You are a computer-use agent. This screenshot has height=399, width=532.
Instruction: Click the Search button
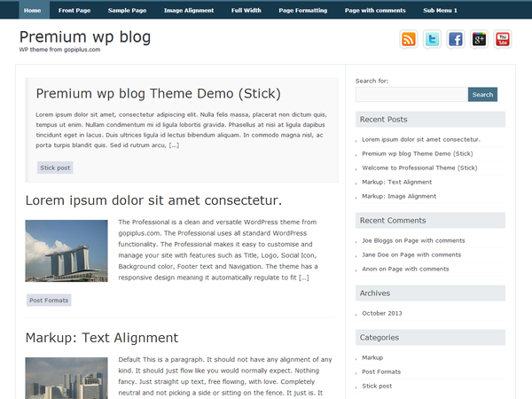coord(482,94)
